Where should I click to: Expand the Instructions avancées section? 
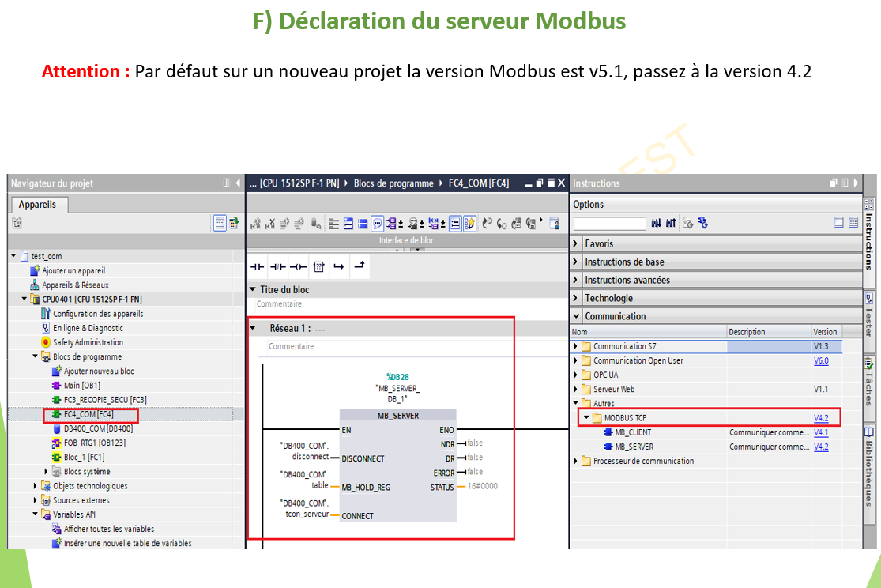[576, 279]
